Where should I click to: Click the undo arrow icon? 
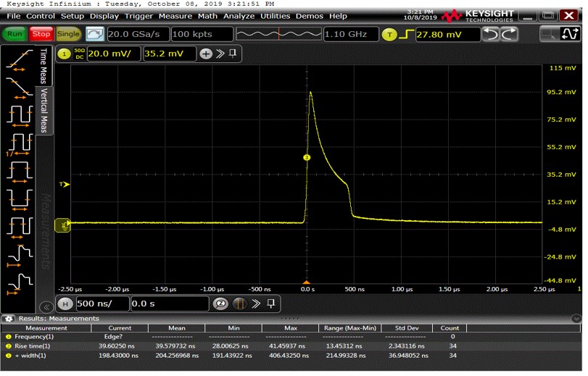click(x=490, y=34)
